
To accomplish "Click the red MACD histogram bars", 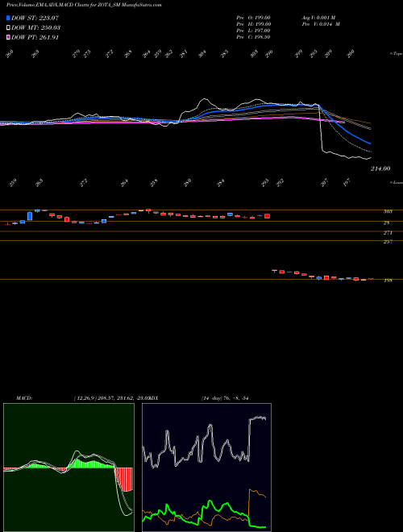I will [x=124, y=479].
